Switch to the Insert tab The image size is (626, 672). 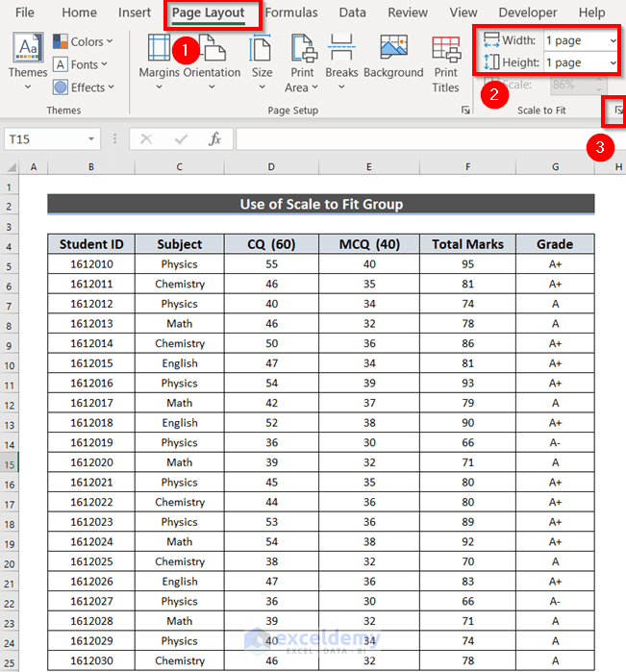point(135,12)
